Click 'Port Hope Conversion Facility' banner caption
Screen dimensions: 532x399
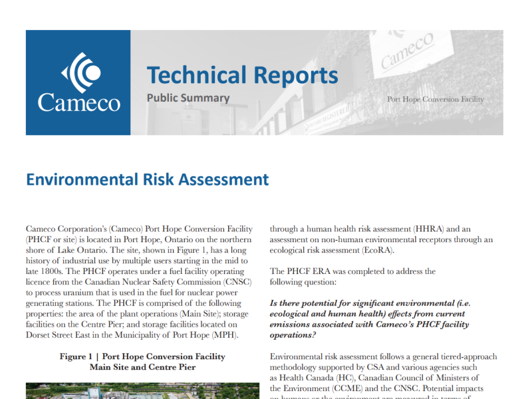(436, 99)
